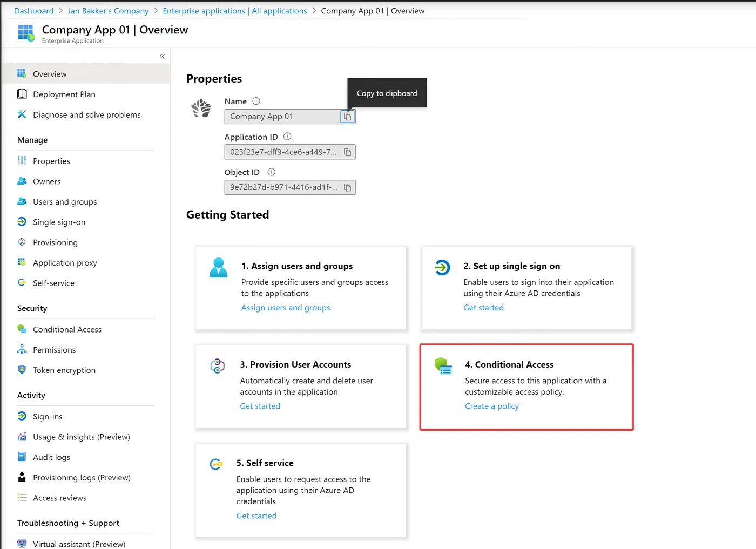The image size is (756, 549).
Task: Go to Dashboard breadcrumb
Action: click(34, 11)
